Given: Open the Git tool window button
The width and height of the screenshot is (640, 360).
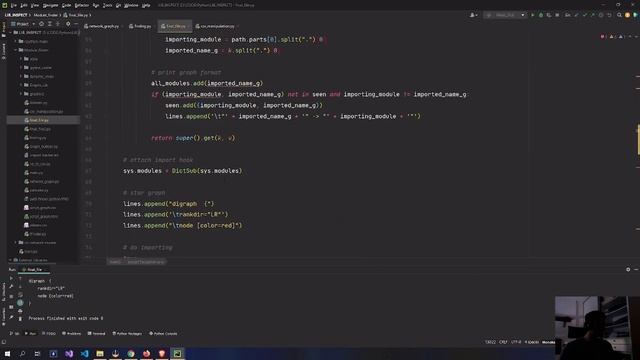Looking at the screenshot, I should [14, 333].
